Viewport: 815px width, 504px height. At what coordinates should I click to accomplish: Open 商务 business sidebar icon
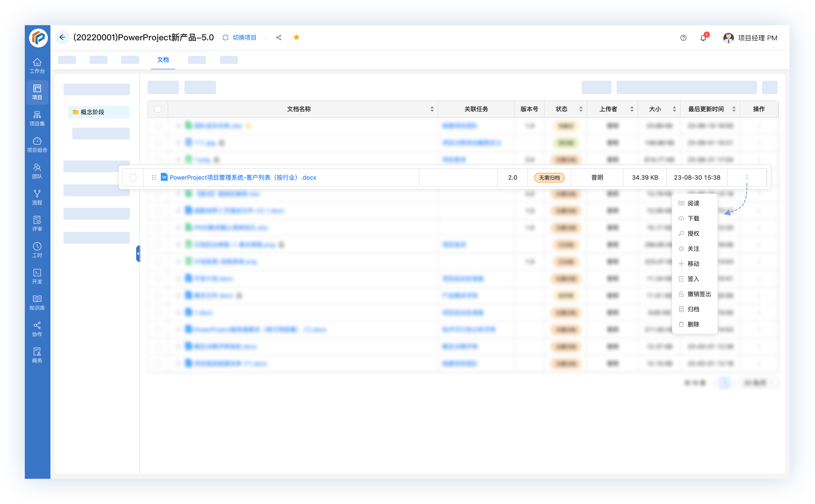click(x=37, y=356)
